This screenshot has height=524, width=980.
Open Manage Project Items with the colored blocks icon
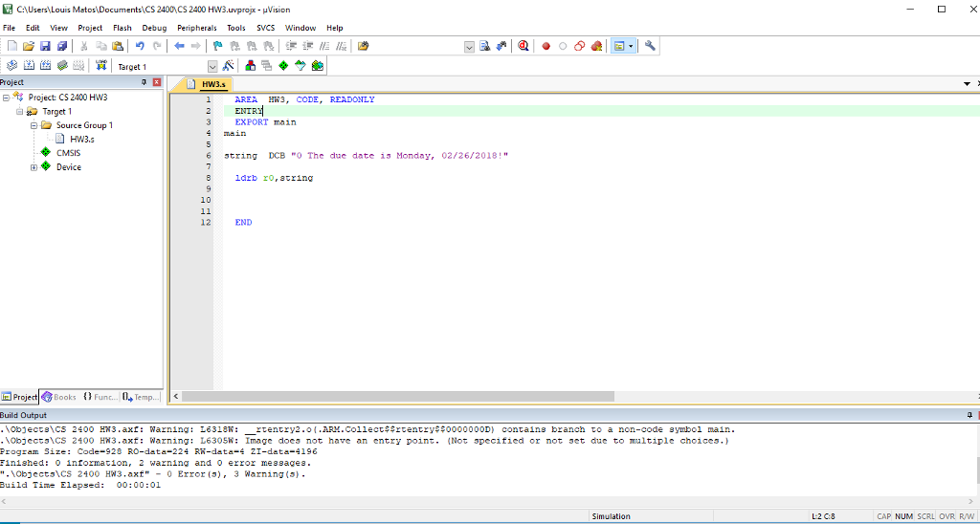250,66
